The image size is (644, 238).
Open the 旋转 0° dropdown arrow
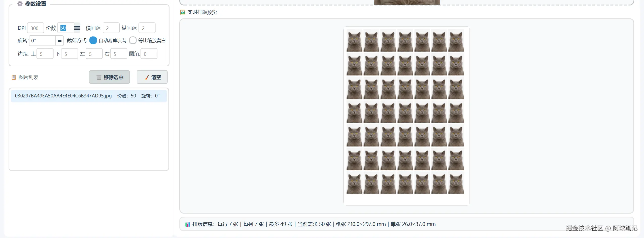[x=59, y=41]
